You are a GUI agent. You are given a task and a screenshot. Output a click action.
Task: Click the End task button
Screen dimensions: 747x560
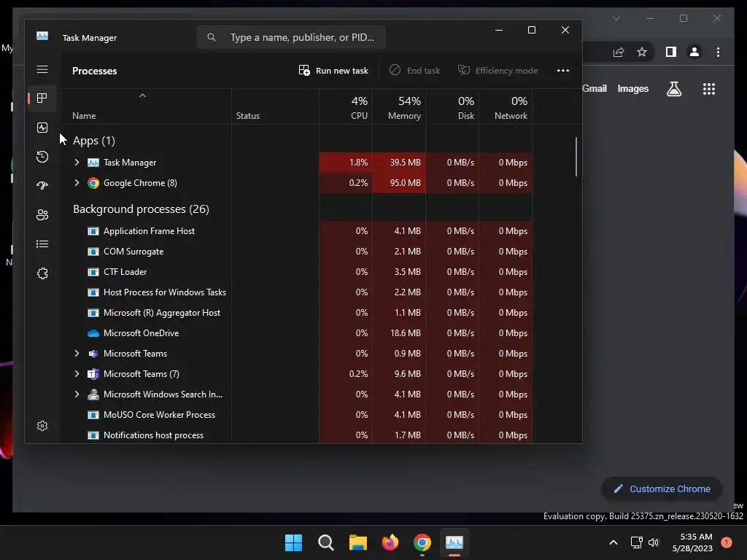[414, 71]
